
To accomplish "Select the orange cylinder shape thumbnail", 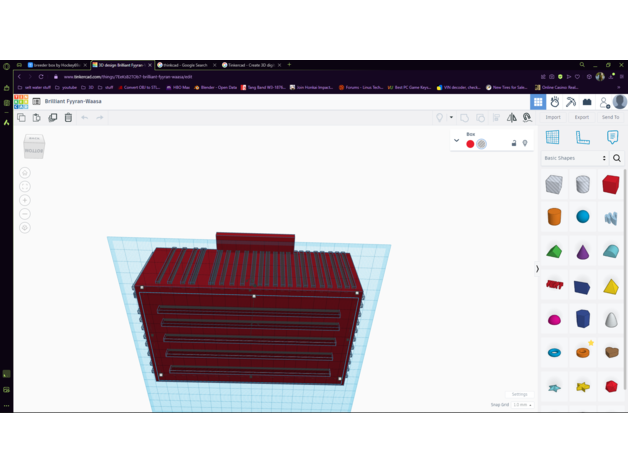I will point(554,216).
